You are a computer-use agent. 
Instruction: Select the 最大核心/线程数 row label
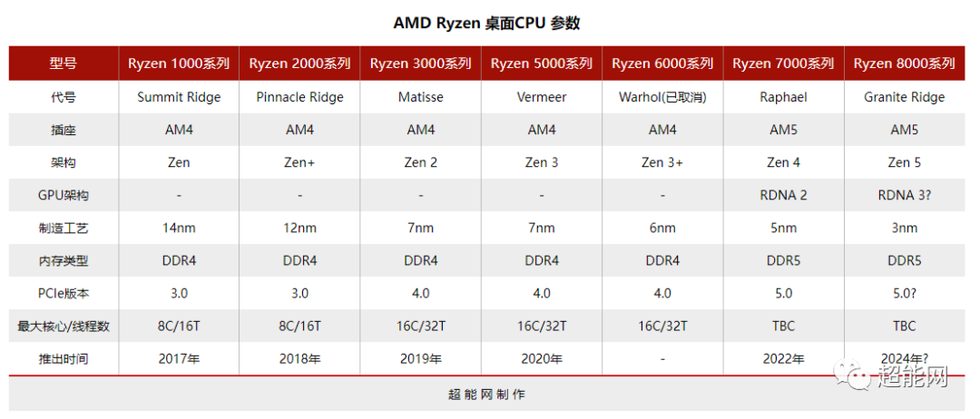coord(64,326)
